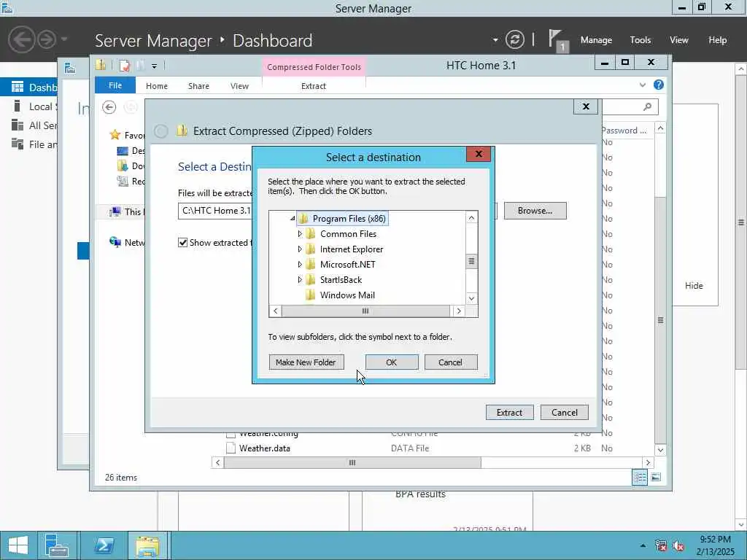The width and height of the screenshot is (747, 560).
Task: Open Windows Start button
Action: 18,545
